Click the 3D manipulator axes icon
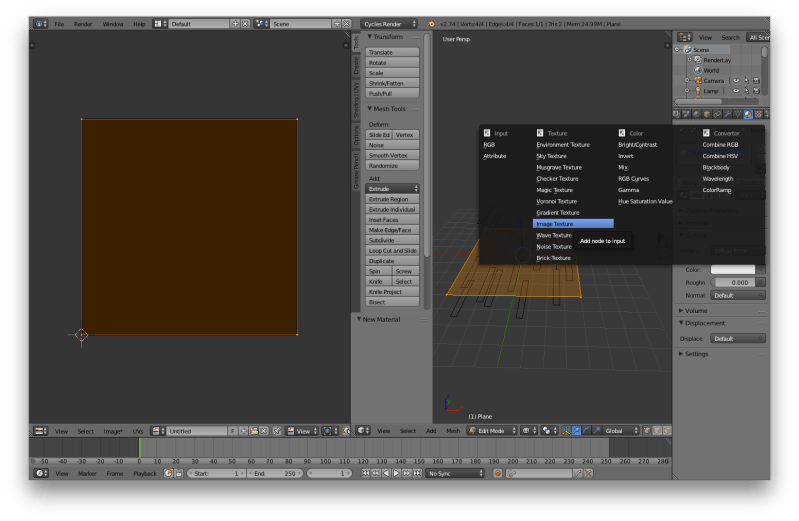The image size is (799, 521). click(x=566, y=431)
